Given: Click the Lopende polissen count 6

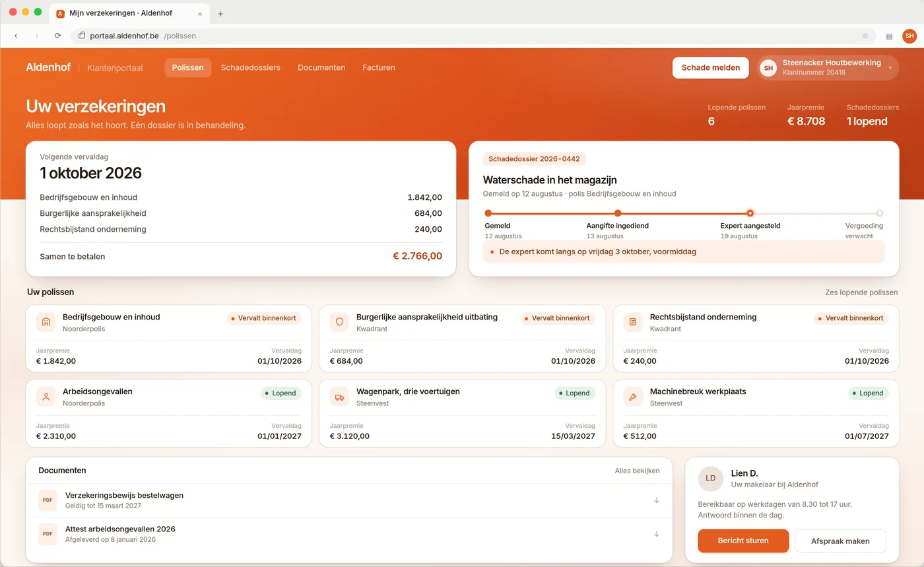Looking at the screenshot, I should [711, 121].
